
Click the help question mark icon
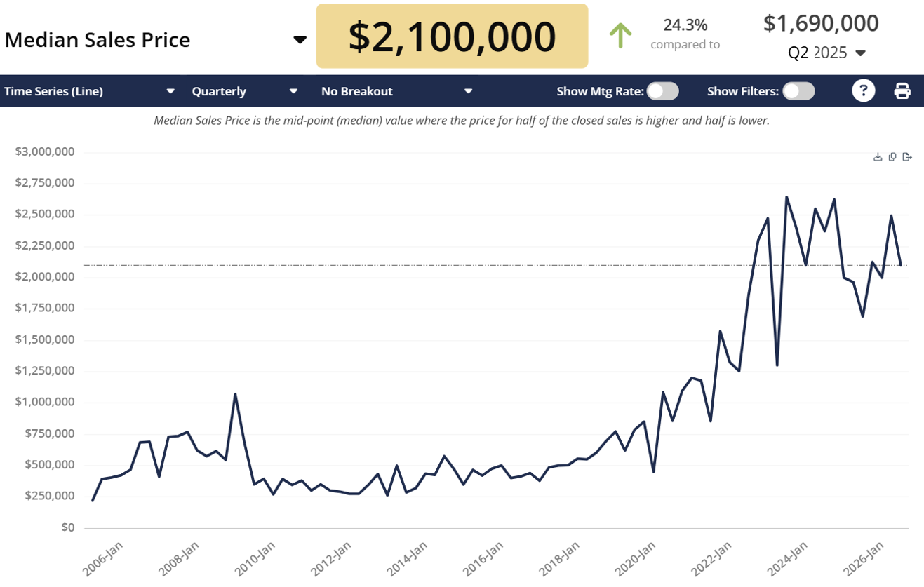(864, 90)
